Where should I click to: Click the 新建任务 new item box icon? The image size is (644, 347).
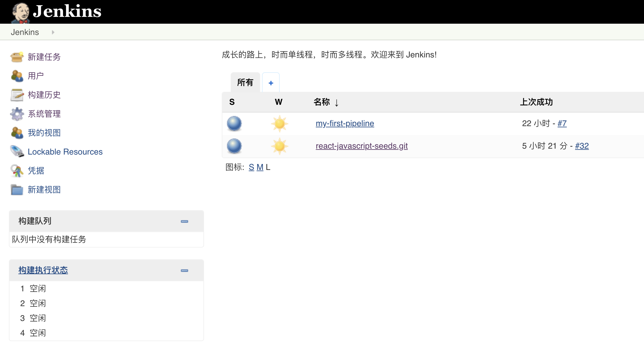(17, 57)
